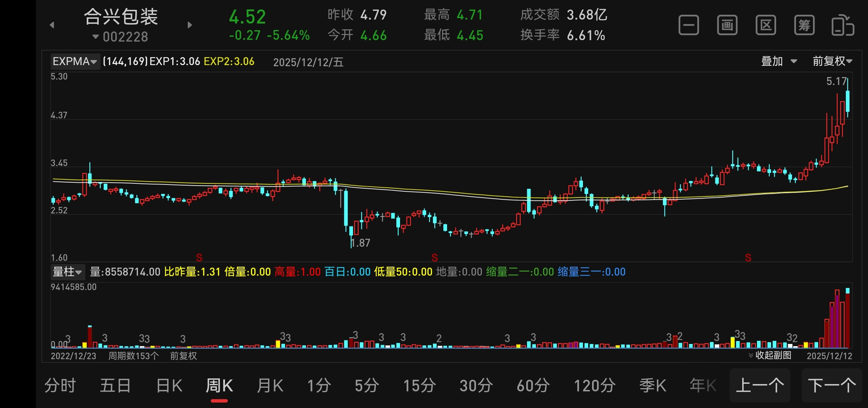Switch to the 月K tab
The width and height of the screenshot is (868, 408).
(x=270, y=386)
